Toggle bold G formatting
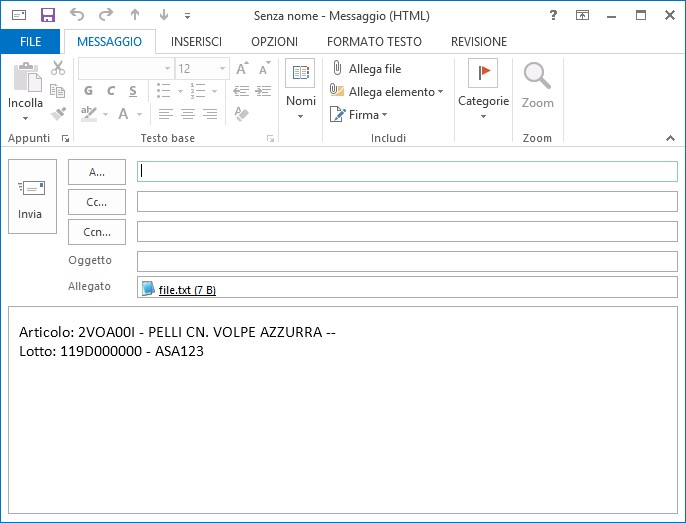 click(x=88, y=91)
